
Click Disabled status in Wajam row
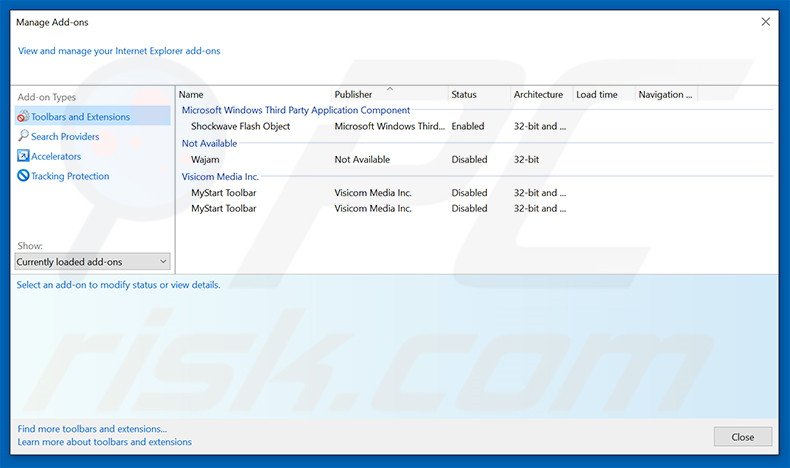pyautogui.click(x=469, y=159)
